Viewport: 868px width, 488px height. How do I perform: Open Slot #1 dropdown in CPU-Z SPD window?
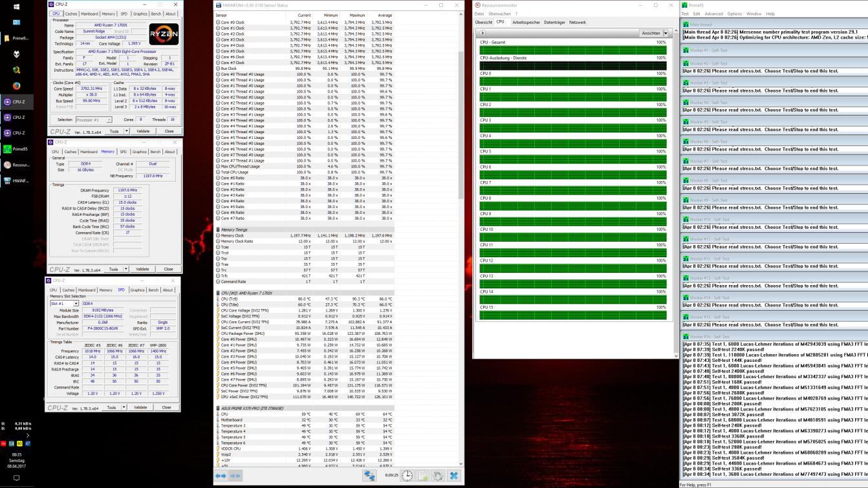point(65,303)
